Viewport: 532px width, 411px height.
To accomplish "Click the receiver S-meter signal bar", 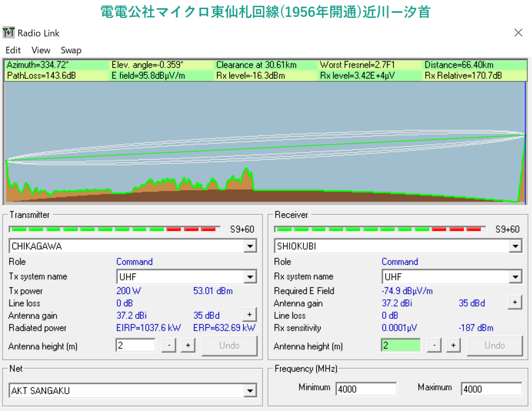I will click(380, 230).
